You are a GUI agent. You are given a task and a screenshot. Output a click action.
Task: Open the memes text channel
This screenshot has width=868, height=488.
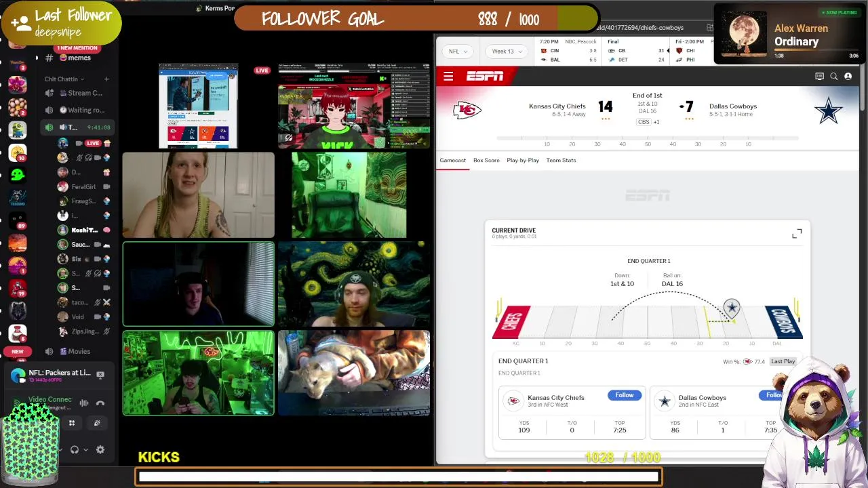[76, 58]
